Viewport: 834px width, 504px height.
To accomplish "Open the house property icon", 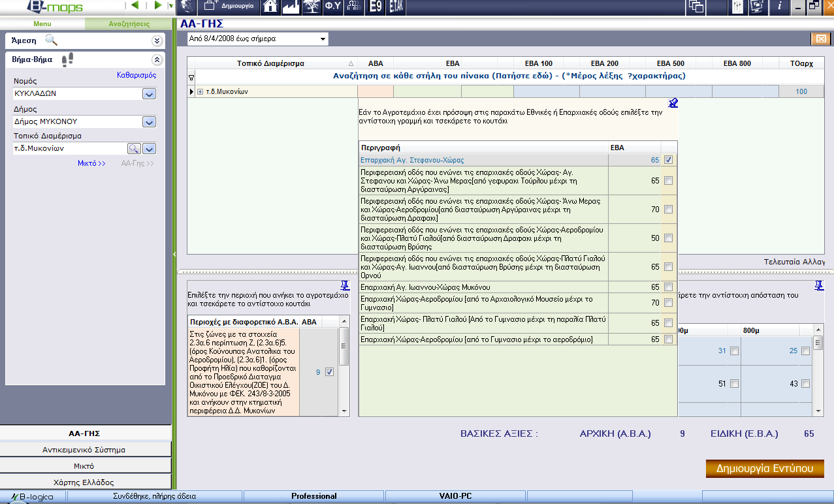I will pyautogui.click(x=270, y=7).
